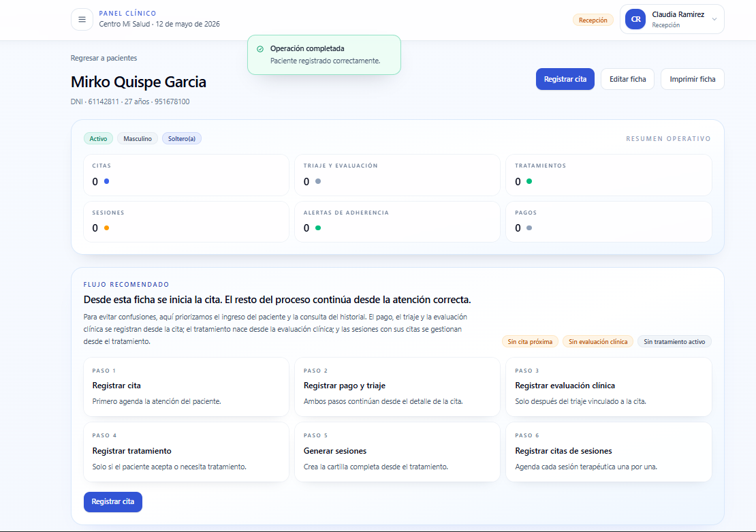The height and width of the screenshot is (532, 756).
Task: Open the Pagos summary card
Action: click(x=608, y=222)
